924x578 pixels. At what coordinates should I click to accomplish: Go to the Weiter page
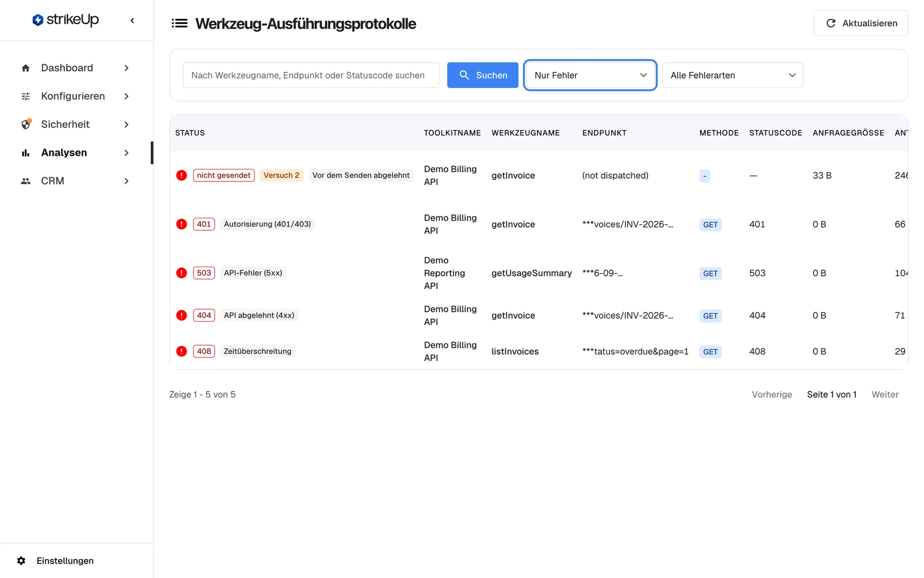coord(885,395)
